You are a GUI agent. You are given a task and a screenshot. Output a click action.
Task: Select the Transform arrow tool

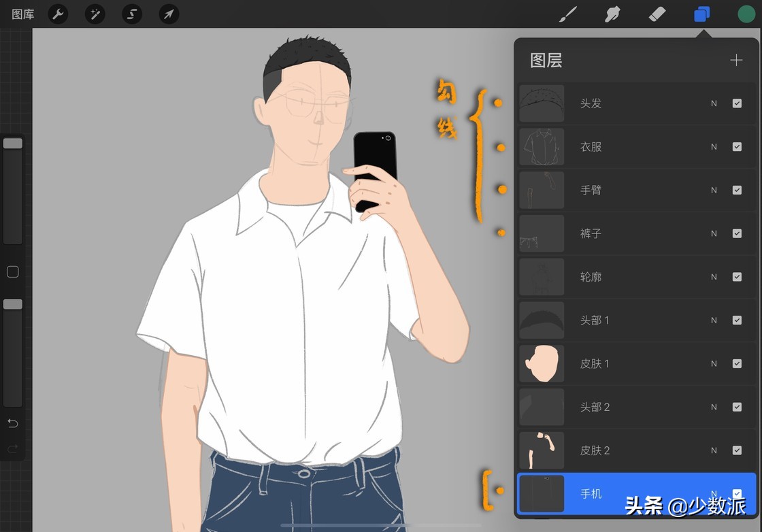pos(169,14)
